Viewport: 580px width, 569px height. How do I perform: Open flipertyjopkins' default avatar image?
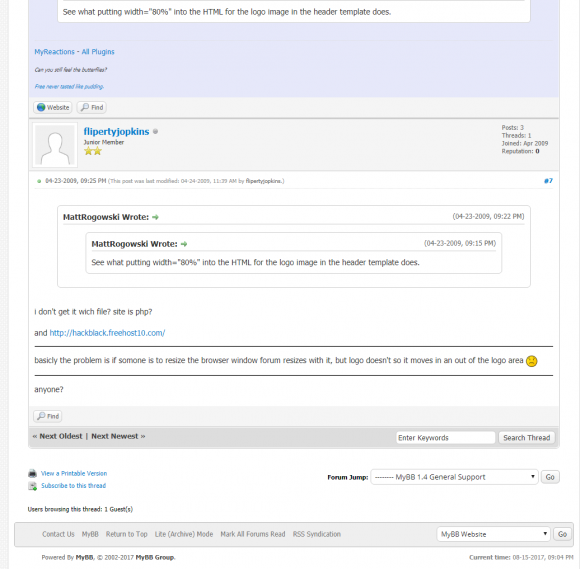click(x=55, y=145)
